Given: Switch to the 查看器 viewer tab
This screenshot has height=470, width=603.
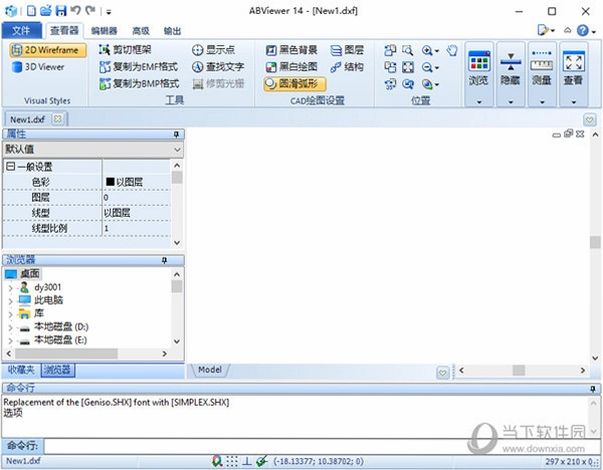Looking at the screenshot, I should [x=64, y=30].
